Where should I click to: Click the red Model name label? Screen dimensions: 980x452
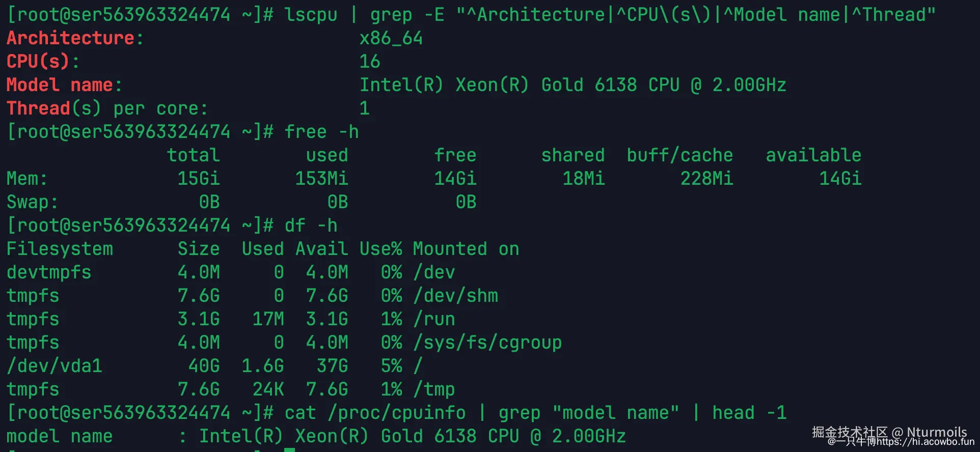60,85
